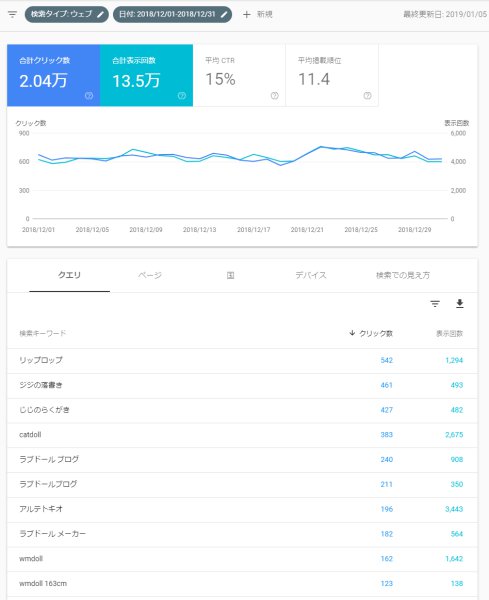The image size is (489, 600).
Task: Select the ラブドール ブログ query with space
Action: click(242, 460)
